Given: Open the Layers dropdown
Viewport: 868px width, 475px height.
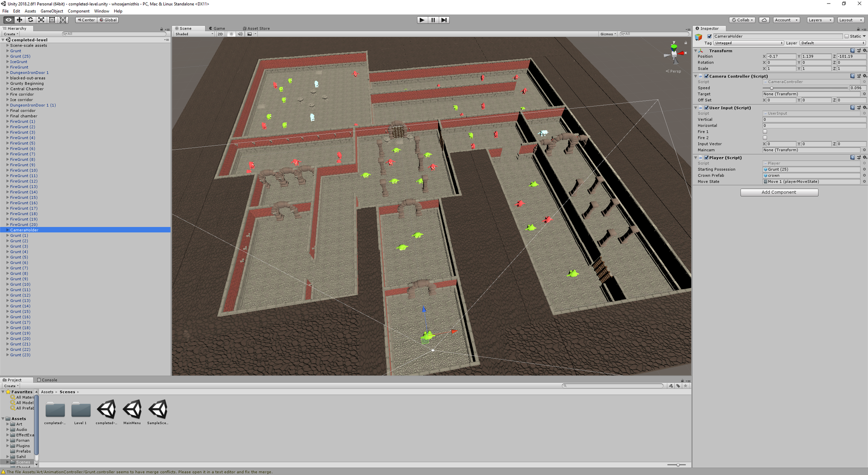Looking at the screenshot, I should click(820, 20).
